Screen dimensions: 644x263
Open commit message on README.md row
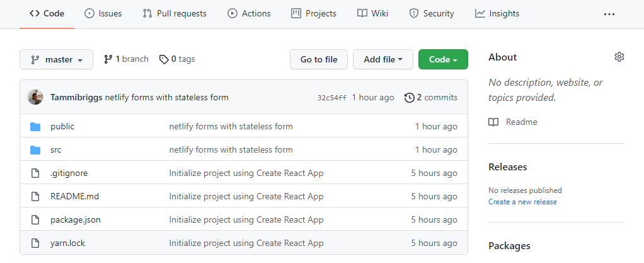(246, 196)
